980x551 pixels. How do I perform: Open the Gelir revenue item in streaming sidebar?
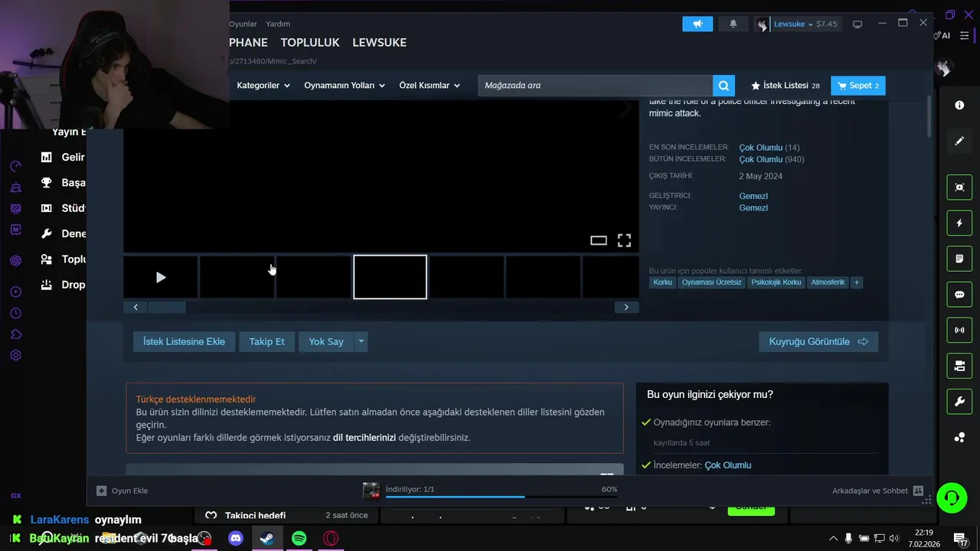pos(63,157)
